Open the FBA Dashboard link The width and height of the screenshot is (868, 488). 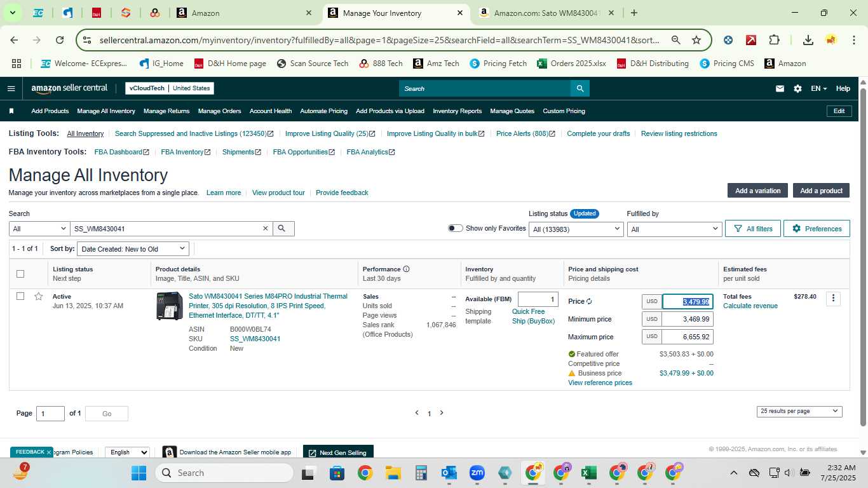click(121, 152)
